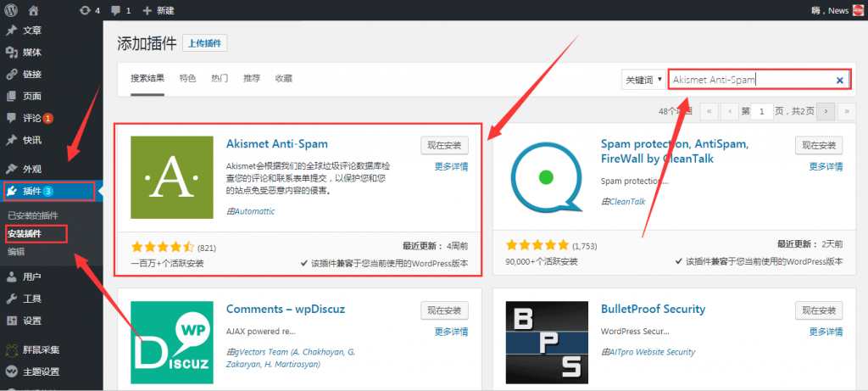Switch to 推荐 tab

[x=252, y=79]
